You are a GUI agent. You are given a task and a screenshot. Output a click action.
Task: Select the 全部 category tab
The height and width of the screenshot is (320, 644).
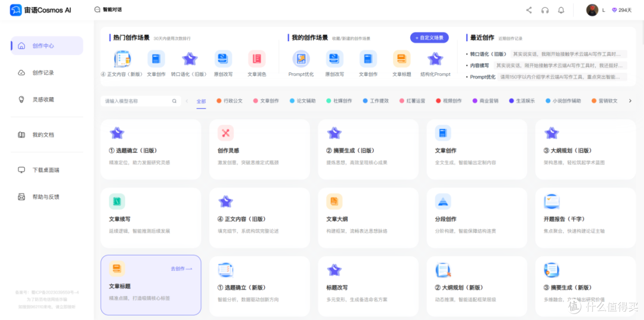(201, 101)
